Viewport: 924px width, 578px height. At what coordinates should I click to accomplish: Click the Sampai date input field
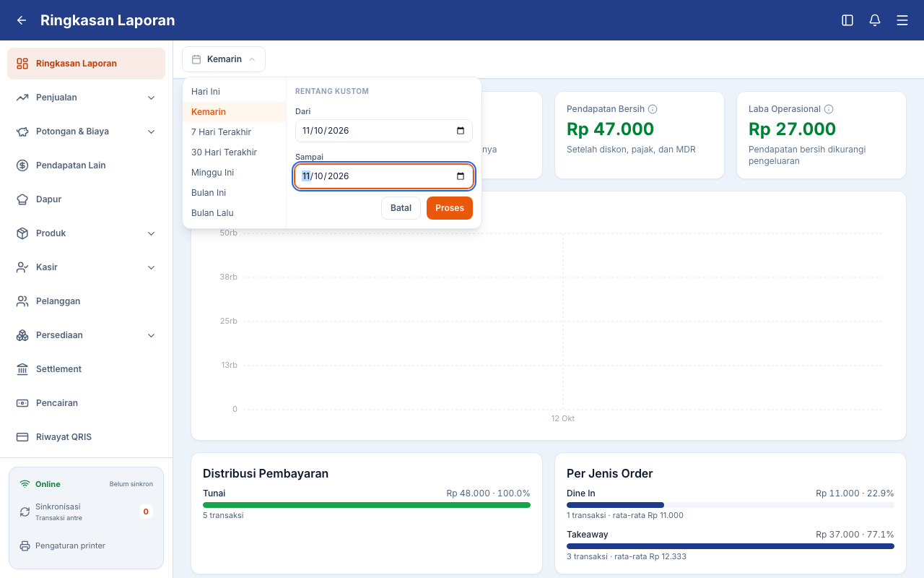tap(384, 176)
